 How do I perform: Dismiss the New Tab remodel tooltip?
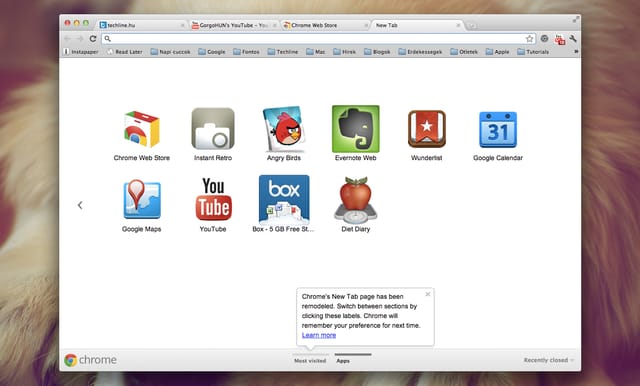coord(427,294)
